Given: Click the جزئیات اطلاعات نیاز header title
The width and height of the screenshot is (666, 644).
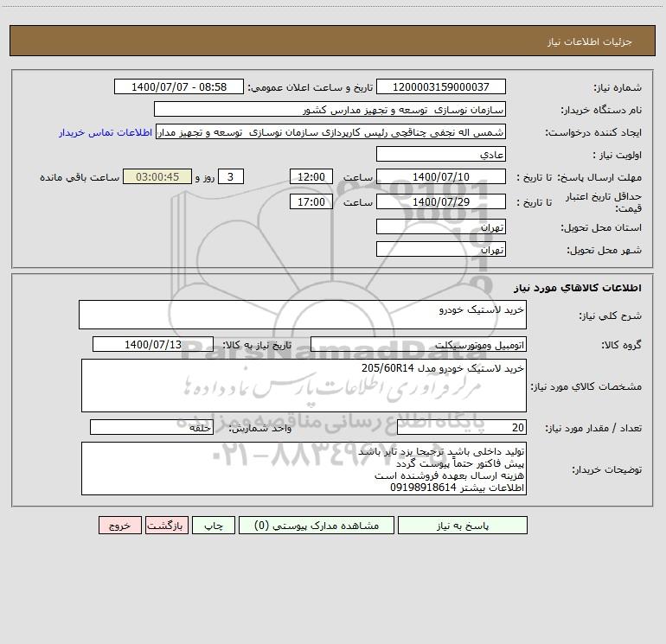Looking at the screenshot, I should (590, 41).
